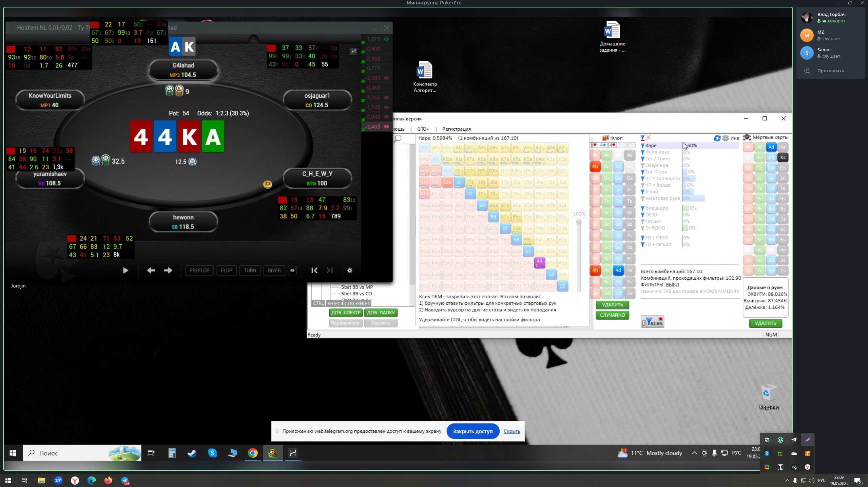Screen dimensions: 868x487
Task: Click the blue funnel icon above Каре
Action: [642, 137]
